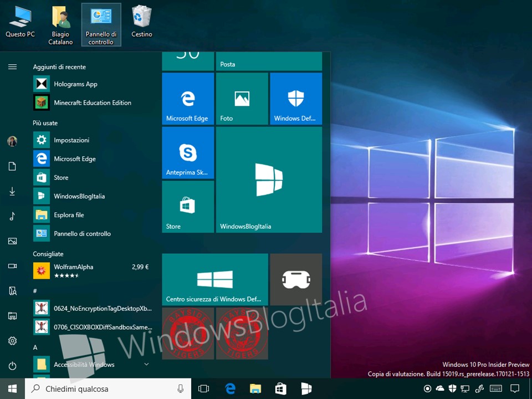The image size is (532, 399).
Task: Open WindowsBlogItalia from the Più usate list
Action: point(93,196)
